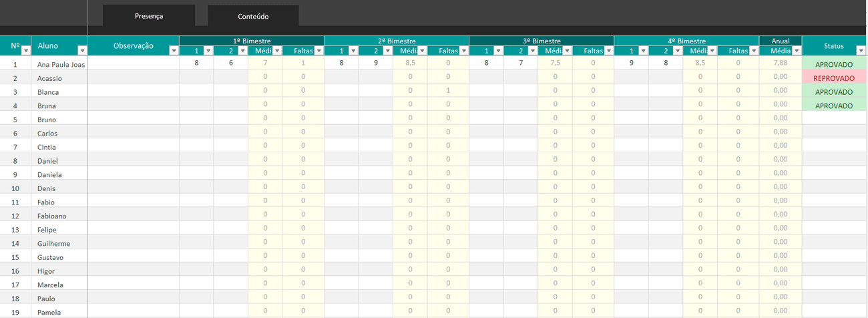Open 3º Bimestre Média filter arrow
The height and width of the screenshot is (318, 868).
(567, 51)
